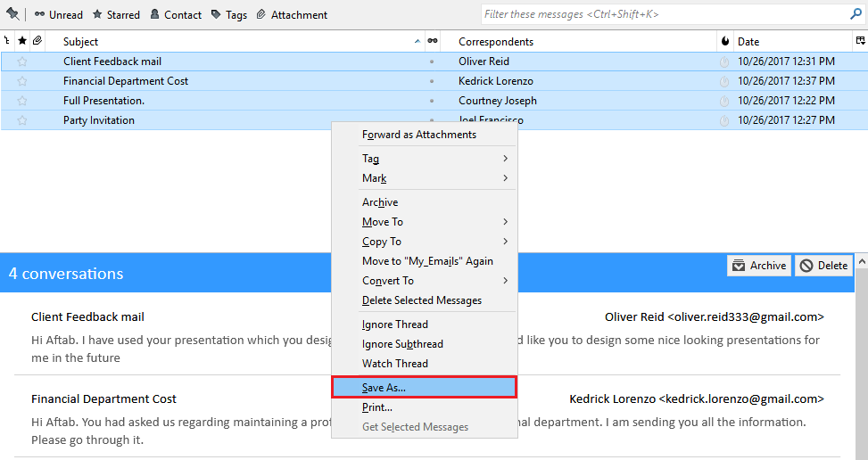Click inside the Filter these messages field
The image size is (868, 460).
660,14
